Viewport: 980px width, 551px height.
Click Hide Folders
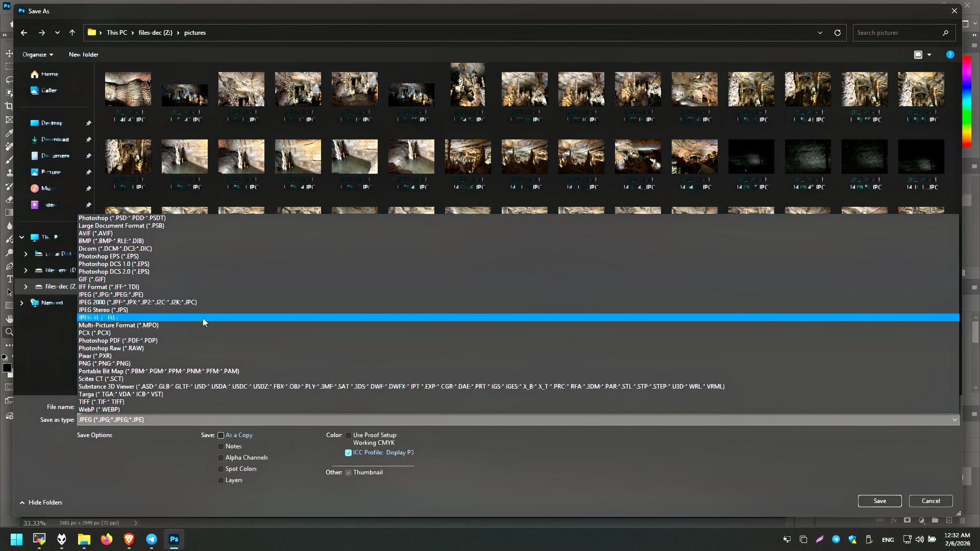(41, 502)
